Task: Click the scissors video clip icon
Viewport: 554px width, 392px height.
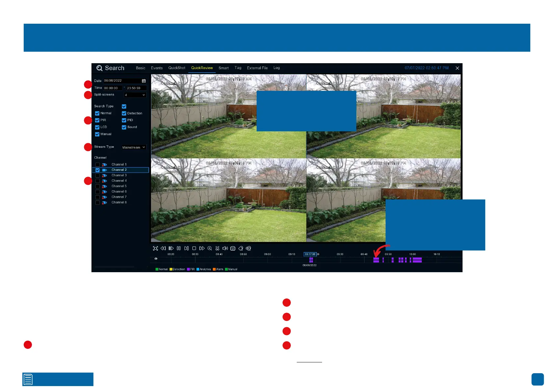Action: 217,248
